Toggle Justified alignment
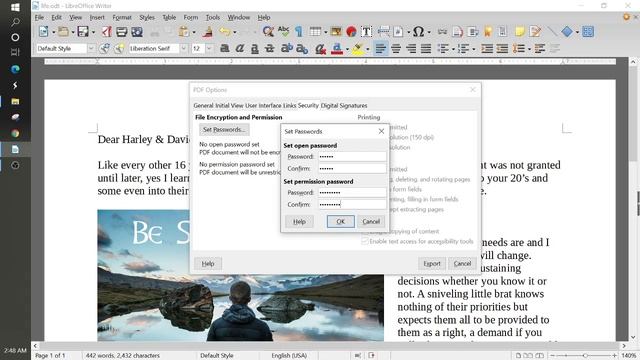This screenshot has width=640, height=360. (426, 49)
